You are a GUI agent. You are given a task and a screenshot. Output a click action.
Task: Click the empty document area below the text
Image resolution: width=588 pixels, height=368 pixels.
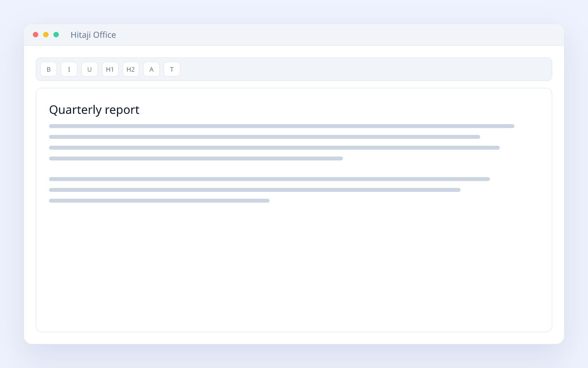coord(294,267)
